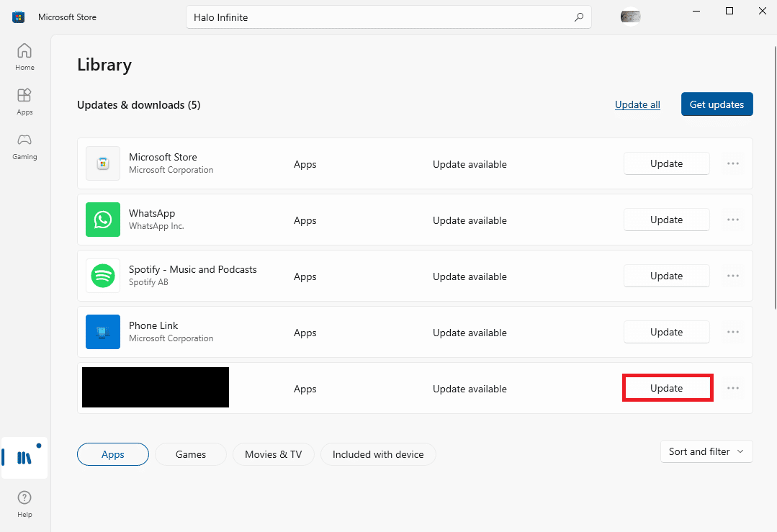Open the user profile avatar

[x=631, y=17]
